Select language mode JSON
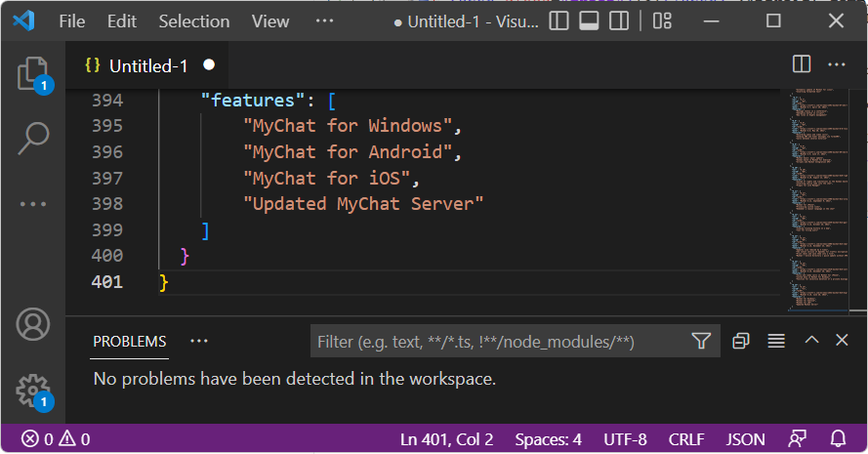This screenshot has width=868, height=454. coord(745,439)
